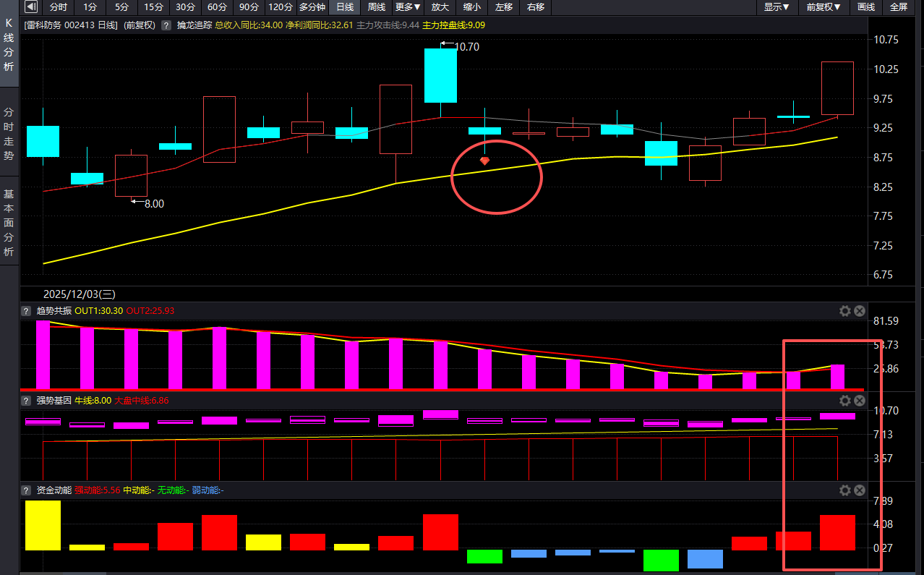Close the 强势基因 indicator panel

point(860,400)
